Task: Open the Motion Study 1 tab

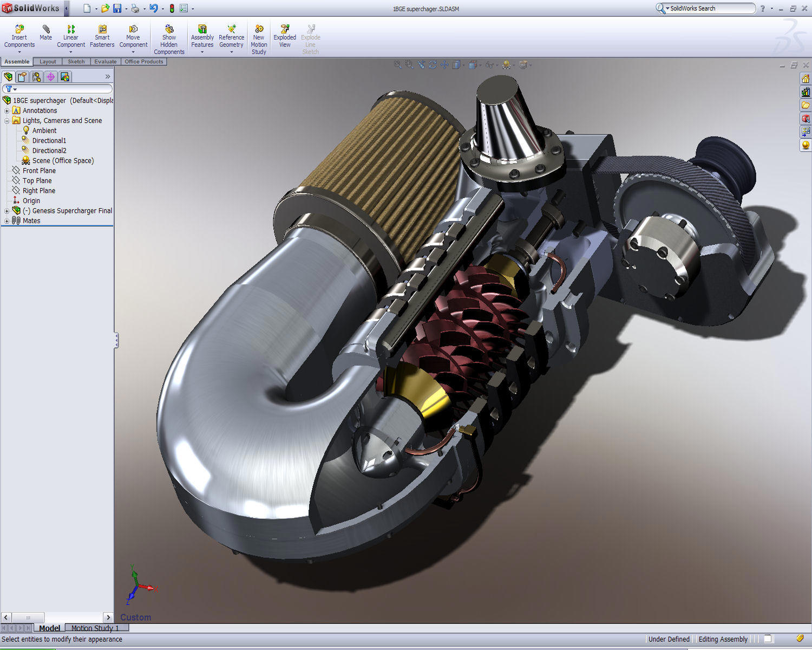Action: pos(95,628)
